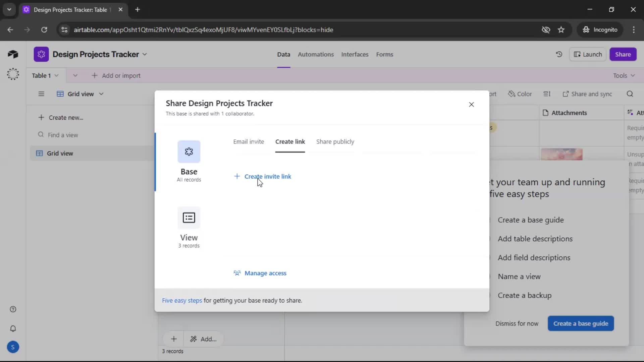This screenshot has height=362, width=644.
Task: Go back in browser history
Action: click(10, 30)
